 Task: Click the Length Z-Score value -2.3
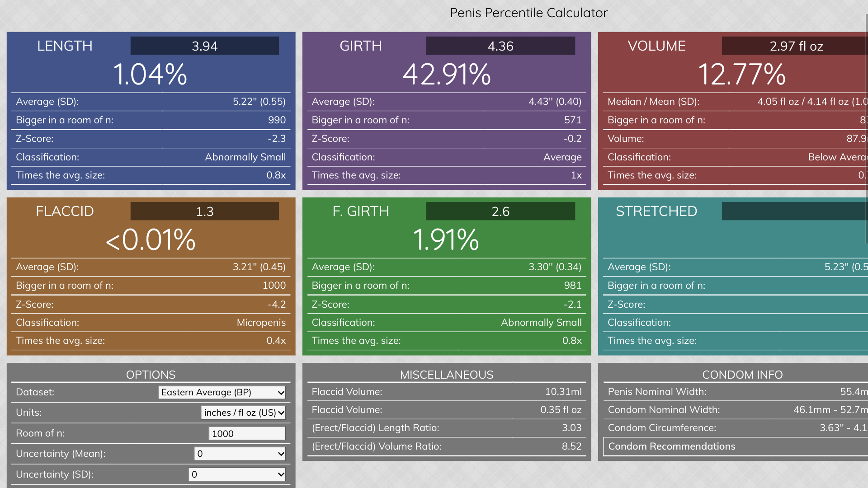point(276,139)
